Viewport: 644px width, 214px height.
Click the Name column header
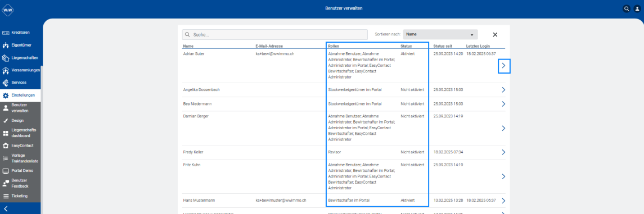point(188,46)
